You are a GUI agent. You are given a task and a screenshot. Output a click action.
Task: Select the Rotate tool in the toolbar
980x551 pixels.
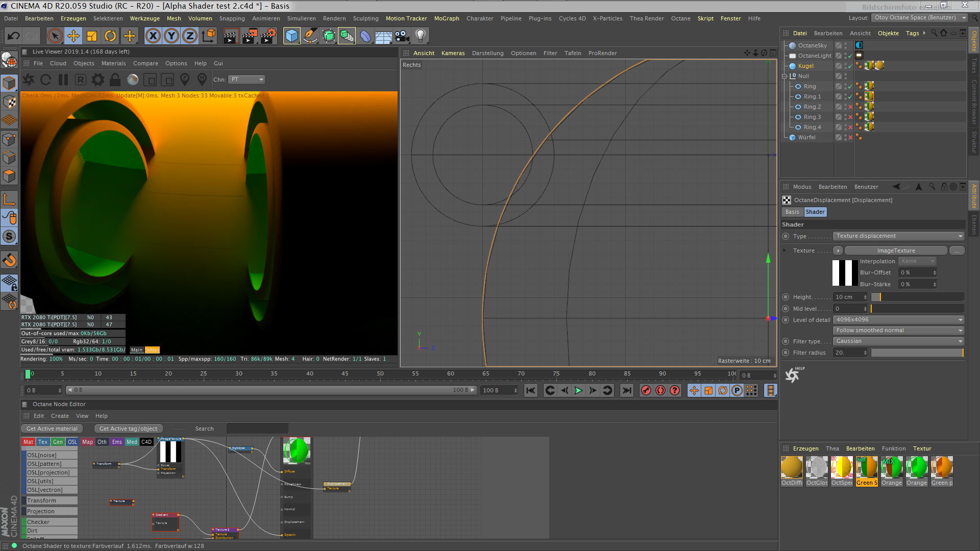110,36
